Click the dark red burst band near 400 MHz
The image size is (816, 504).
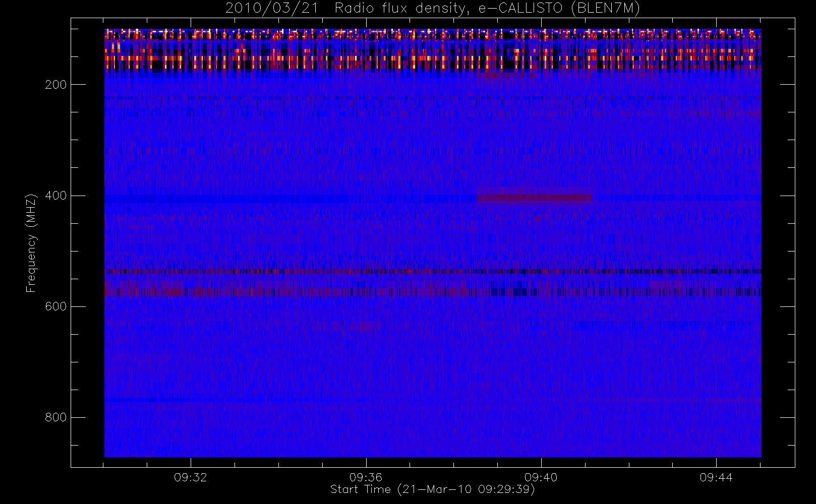(535, 198)
